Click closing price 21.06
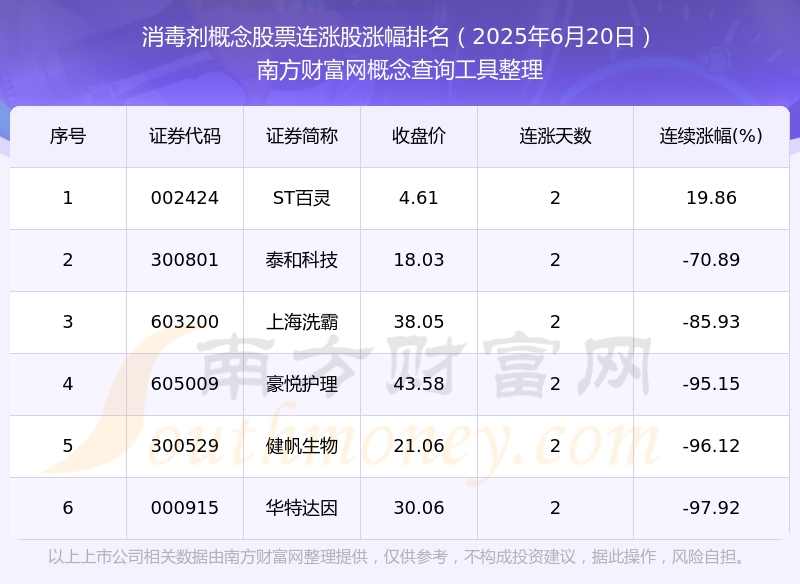 [x=419, y=446]
